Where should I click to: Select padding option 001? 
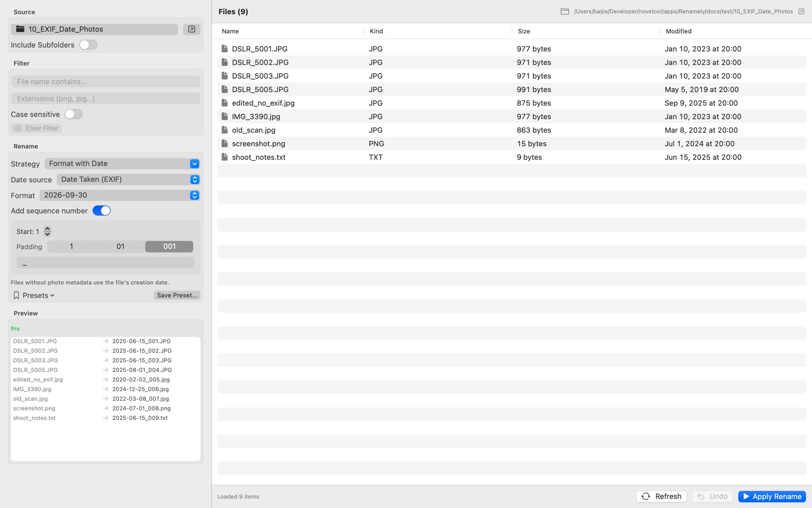tap(170, 246)
